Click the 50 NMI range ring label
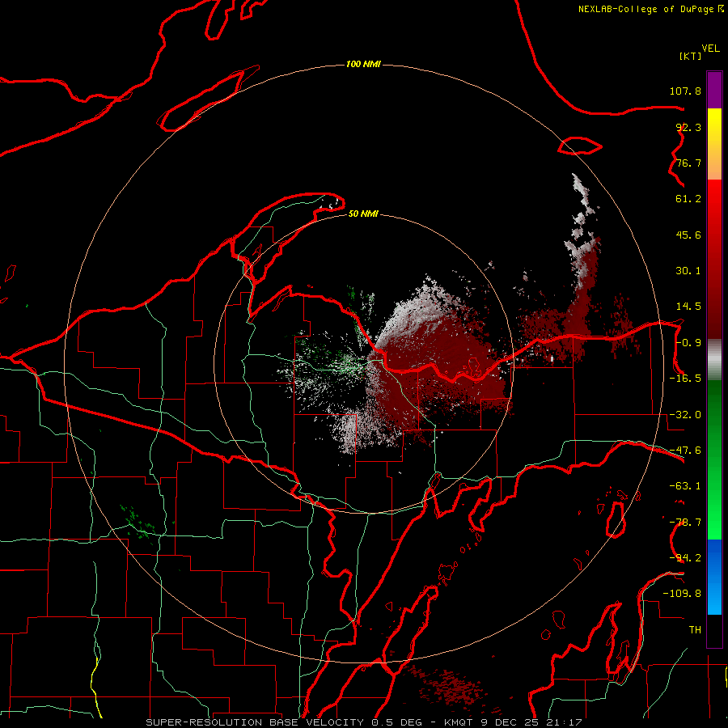The image size is (728, 728). (363, 214)
